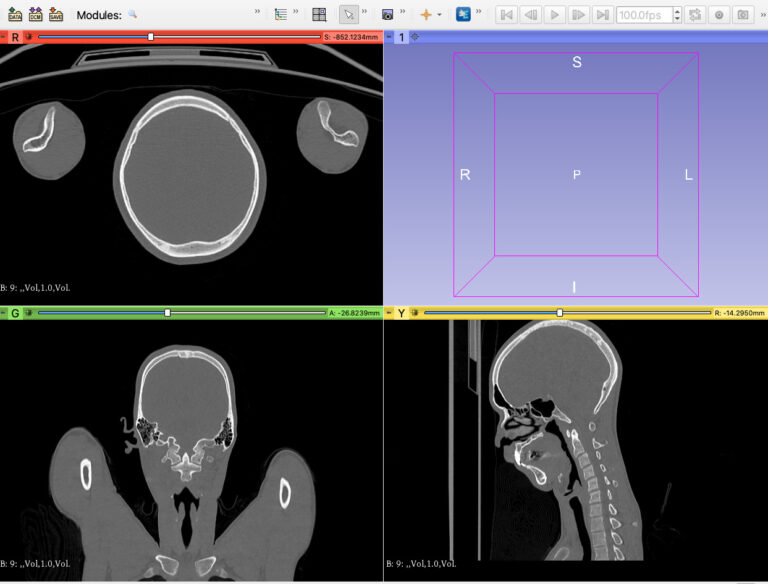Image resolution: width=768 pixels, height=584 pixels.
Task: Click the sequence record button
Action: pyautogui.click(x=718, y=15)
